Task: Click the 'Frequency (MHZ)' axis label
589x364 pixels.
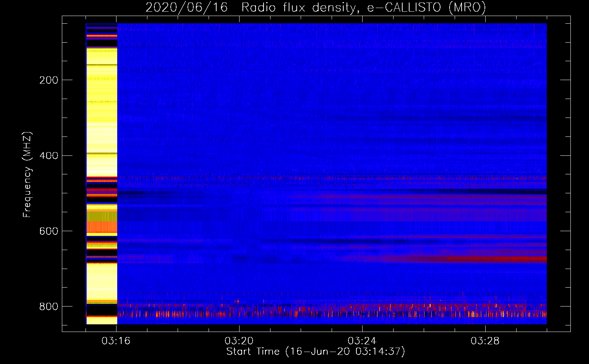Action: (27, 174)
